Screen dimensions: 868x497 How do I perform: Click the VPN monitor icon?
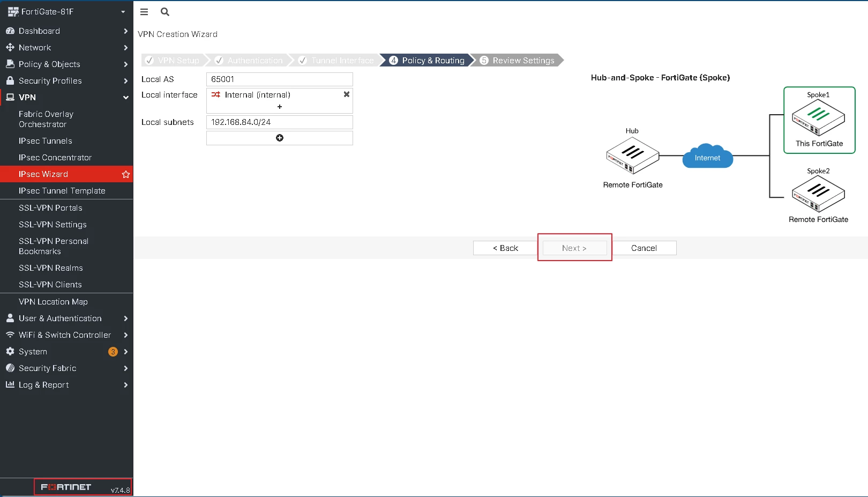[10, 97]
